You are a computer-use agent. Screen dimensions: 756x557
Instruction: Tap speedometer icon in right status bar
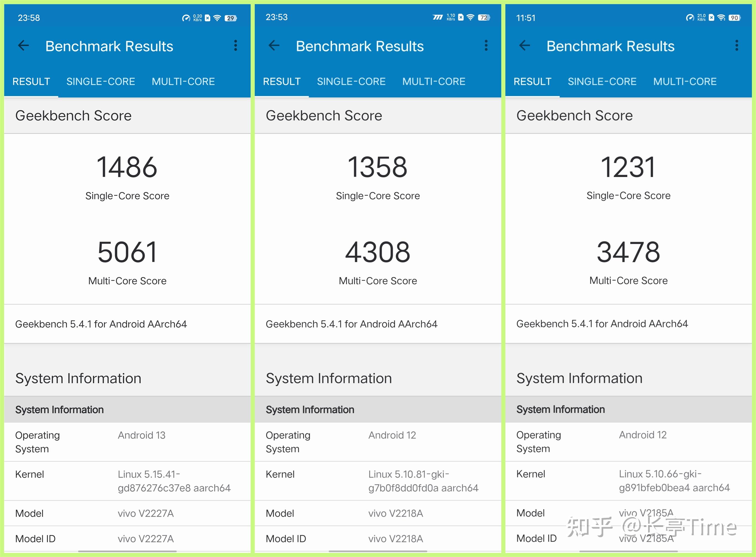(690, 18)
